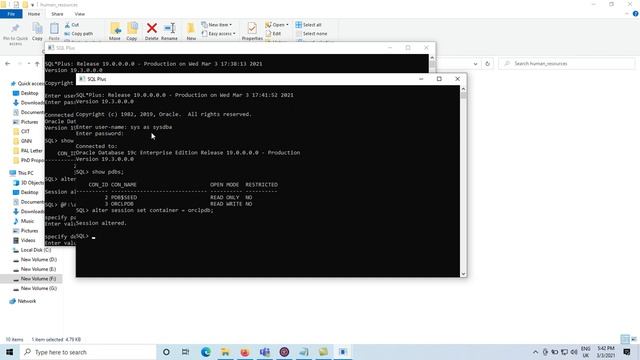Screen dimensions: 640x360
Task: Select Local Disk (C:) drive
Action: click(32, 250)
